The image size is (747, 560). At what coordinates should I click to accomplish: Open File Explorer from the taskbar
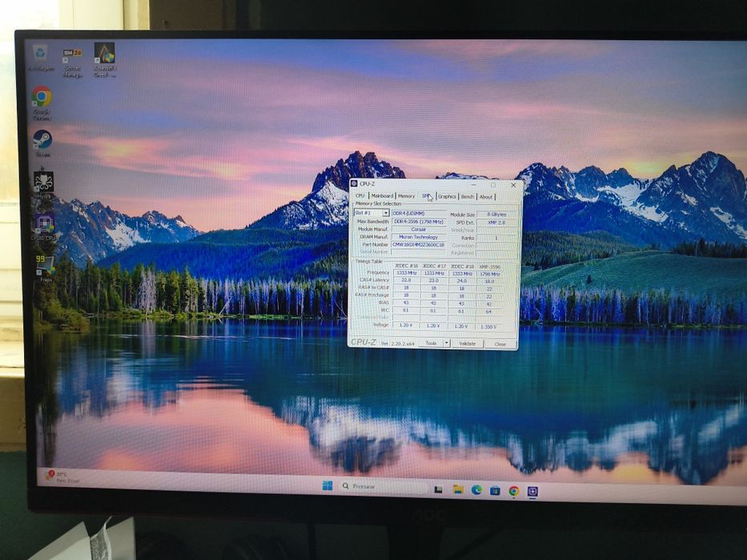pyautogui.click(x=458, y=489)
